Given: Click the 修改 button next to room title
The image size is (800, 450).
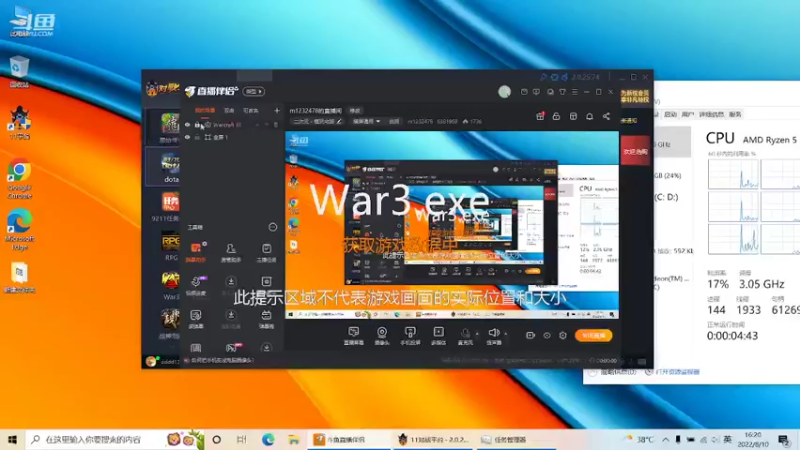Looking at the screenshot, I should [355, 111].
